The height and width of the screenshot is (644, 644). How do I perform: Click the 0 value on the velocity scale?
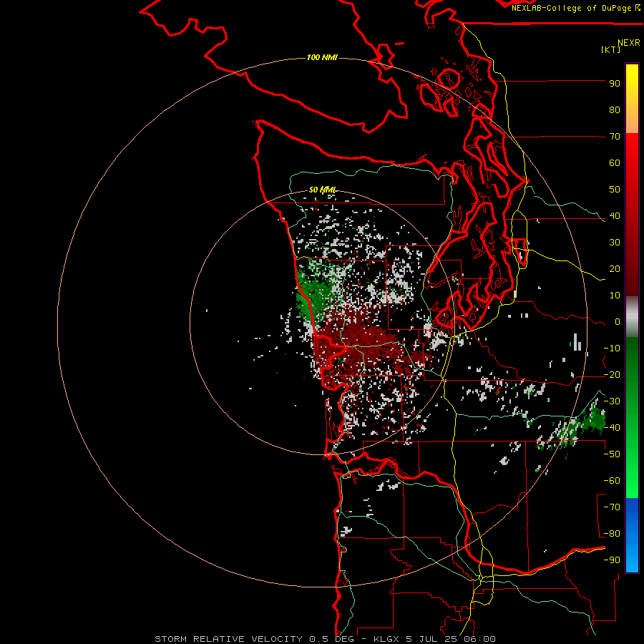tap(618, 322)
